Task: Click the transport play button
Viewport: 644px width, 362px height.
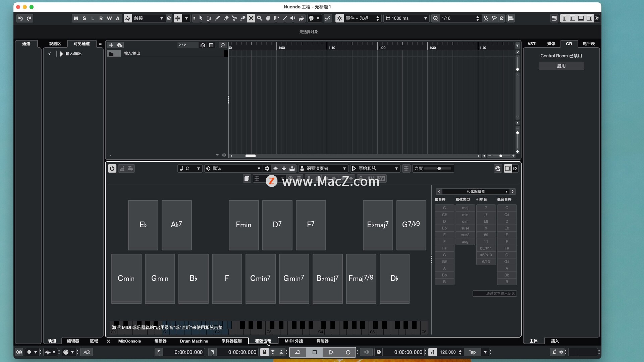Action: 331,352
